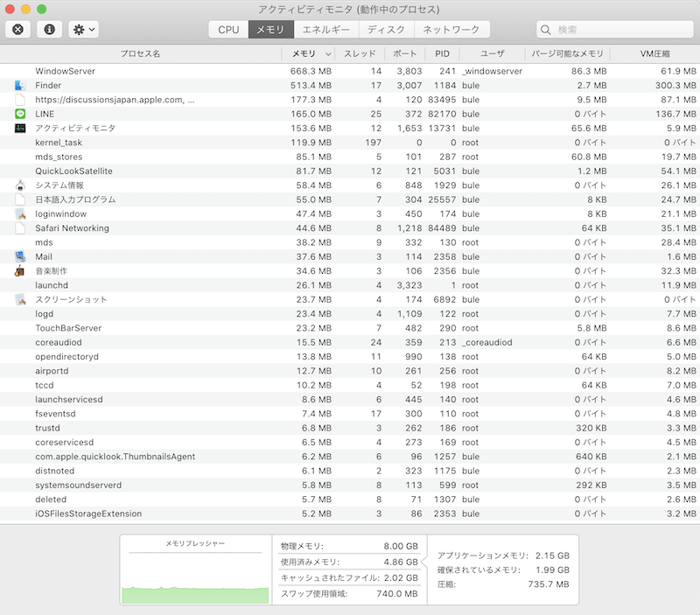Sort by the プロセス名 column header
This screenshot has height=615, width=700.
pyautogui.click(x=140, y=54)
